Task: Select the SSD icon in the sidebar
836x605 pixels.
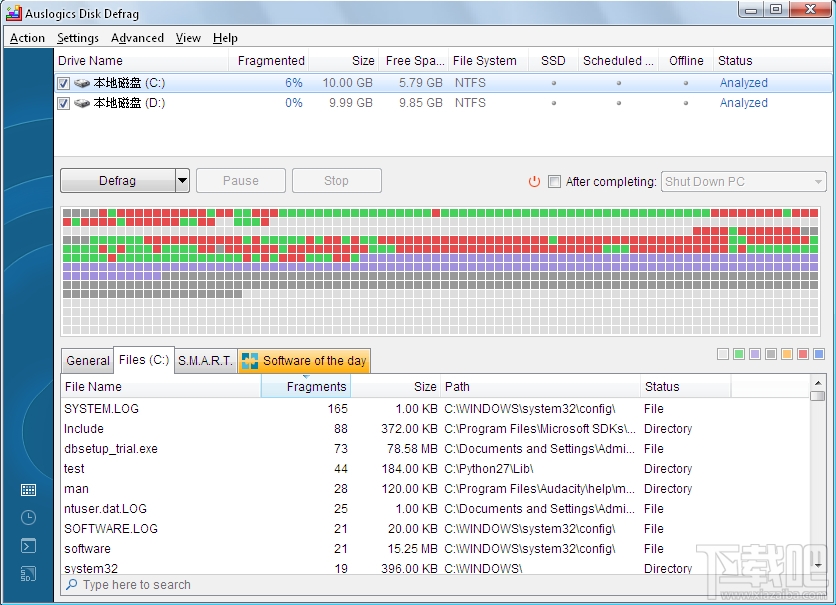Action: tap(28, 573)
